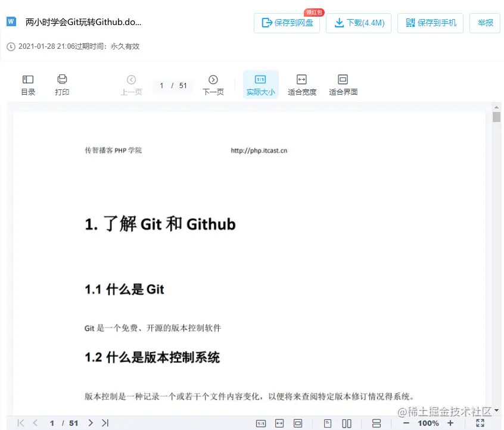504x430 pixels.
Task: Open the 目录 table of contents
Action: point(28,85)
